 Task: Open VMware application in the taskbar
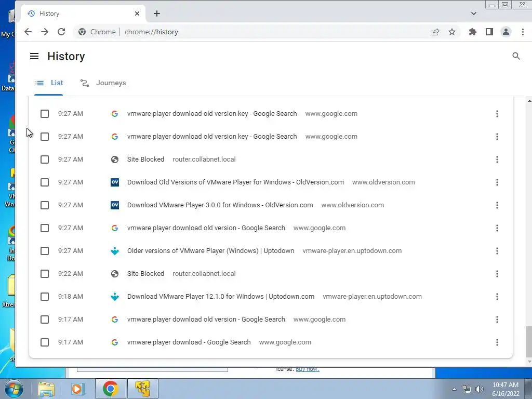142,389
